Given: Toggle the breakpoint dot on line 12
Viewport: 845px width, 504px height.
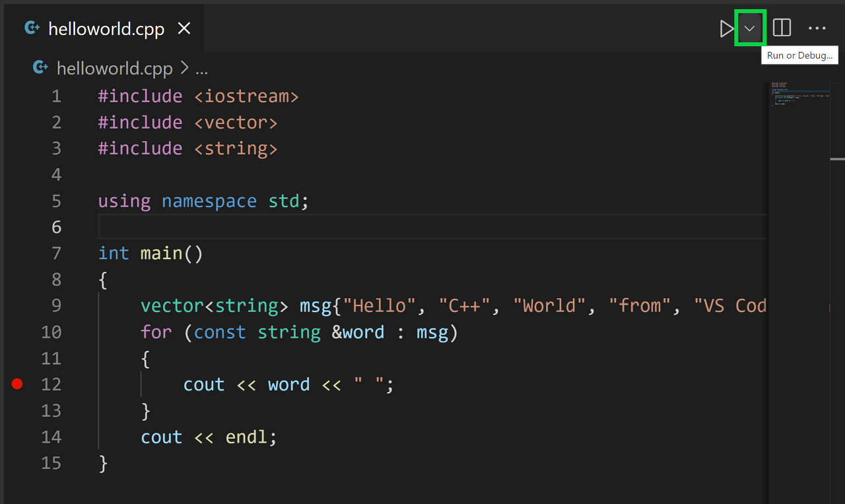Looking at the screenshot, I should 17,384.
